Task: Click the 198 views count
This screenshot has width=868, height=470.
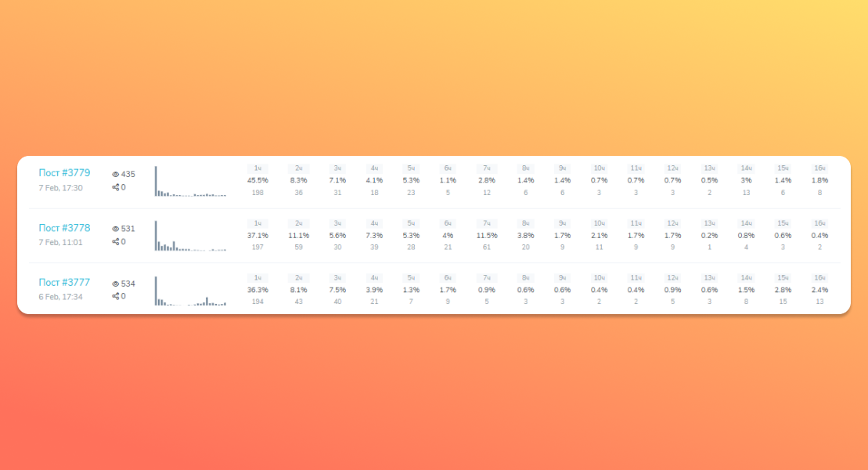Action: tap(258, 193)
